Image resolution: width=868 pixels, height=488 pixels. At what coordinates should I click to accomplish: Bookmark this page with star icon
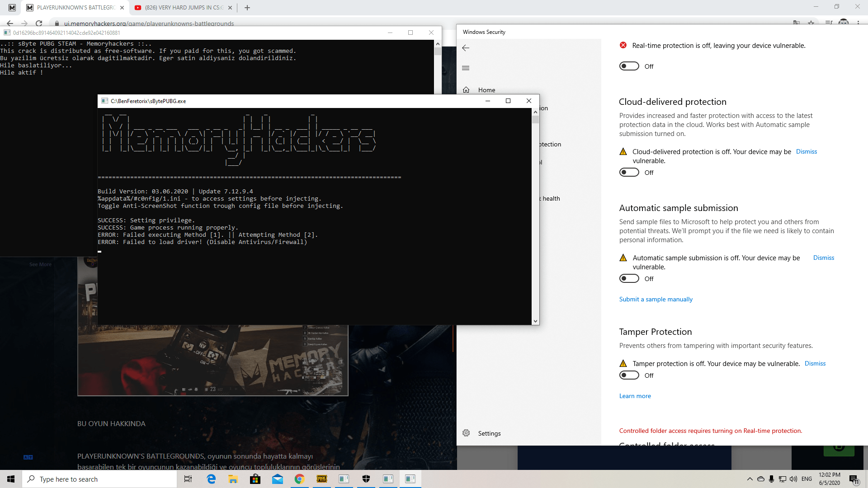pos(811,23)
